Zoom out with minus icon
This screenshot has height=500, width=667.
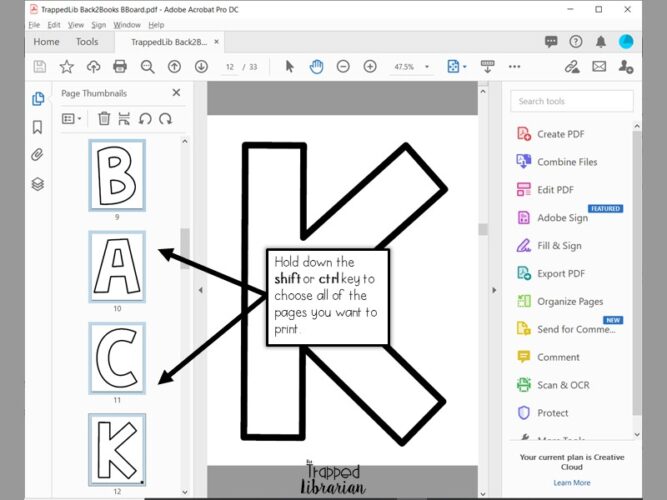point(343,67)
